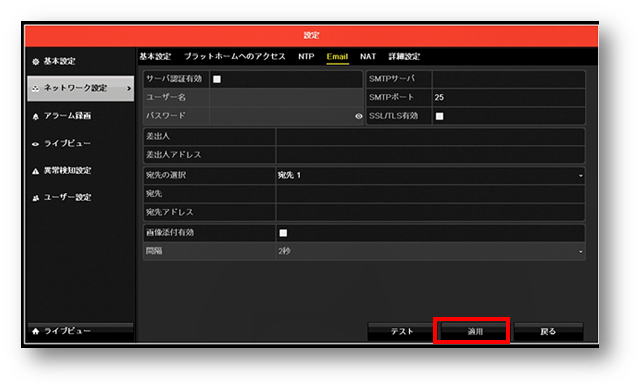Enable the SSL/TLS有効 checkbox
Screen dimensions: 641x390
coord(439,116)
